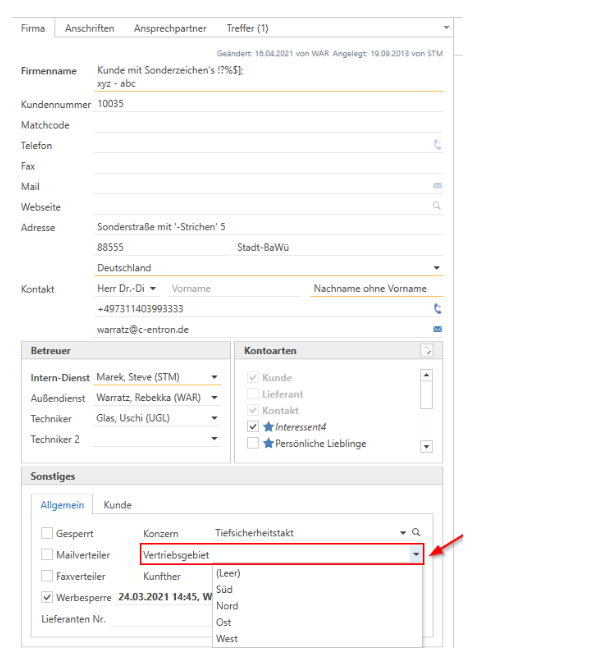606x656 pixels.
Task: Click the edit icon in the Kontoarten header
Action: pos(426,351)
